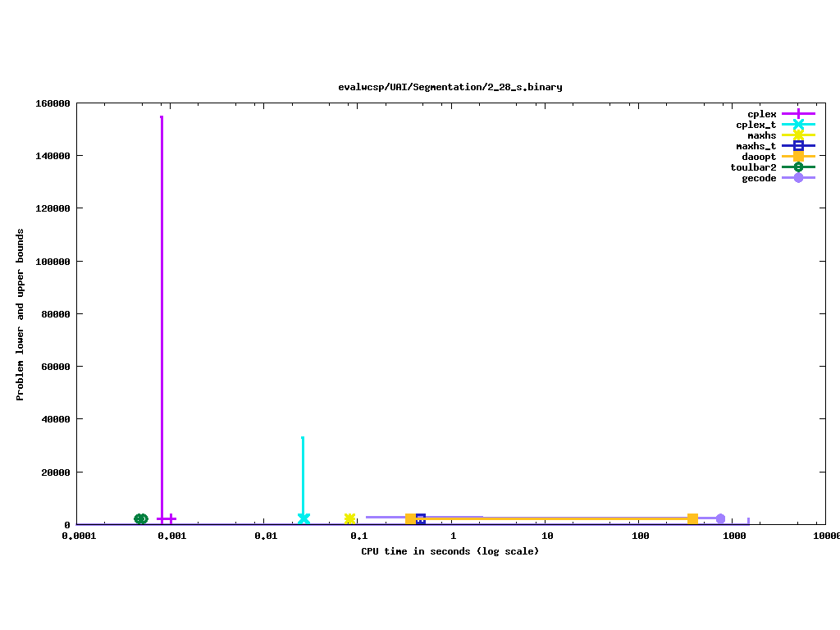
Task: Click the maxhs legend star marker
Action: (x=798, y=135)
